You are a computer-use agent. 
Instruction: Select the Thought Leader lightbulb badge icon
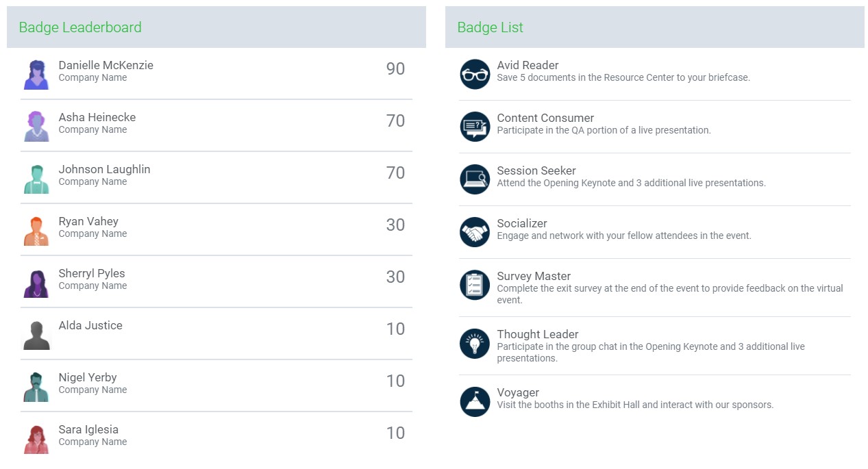475,343
